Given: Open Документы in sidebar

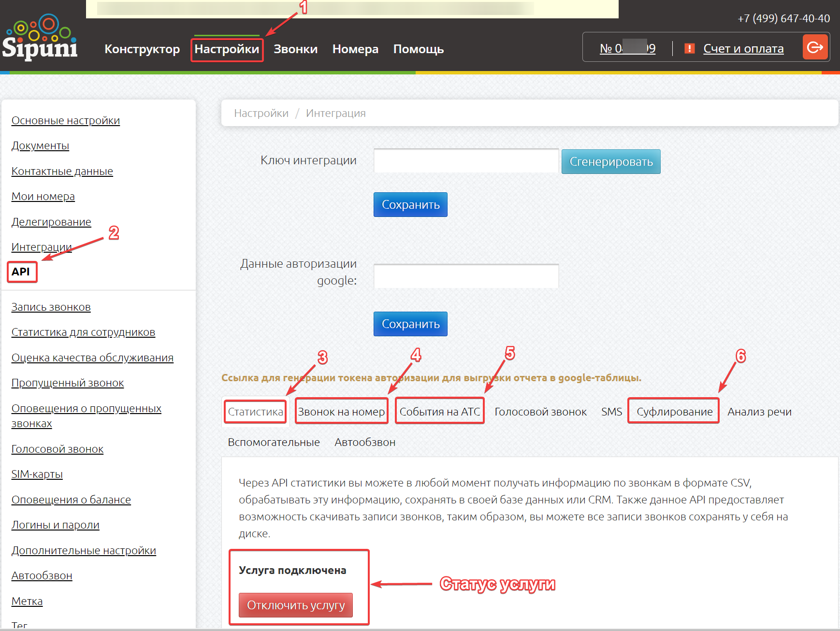Looking at the screenshot, I should pos(40,145).
